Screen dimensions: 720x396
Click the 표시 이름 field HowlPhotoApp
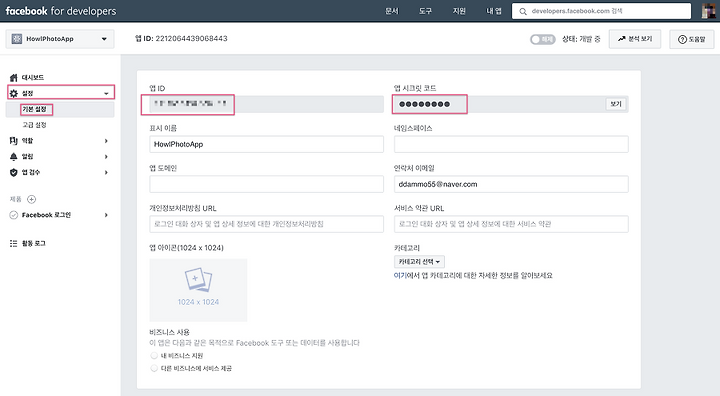266,144
